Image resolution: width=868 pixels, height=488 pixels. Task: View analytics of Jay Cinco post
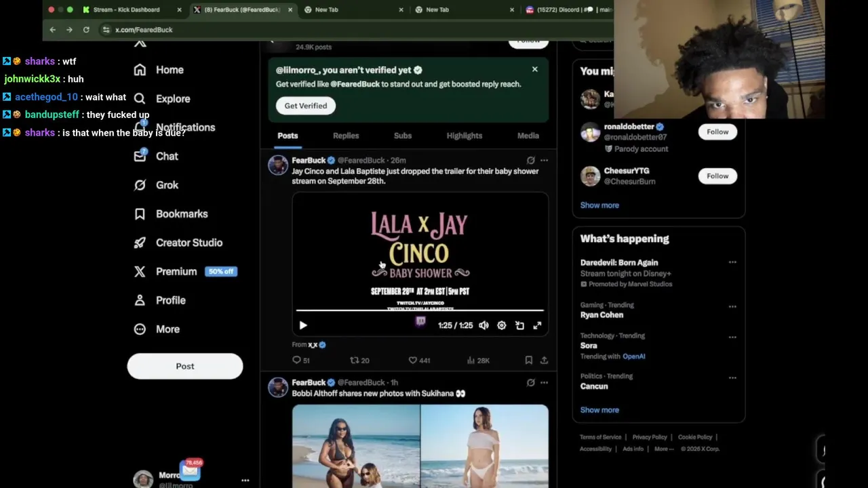[478, 361]
